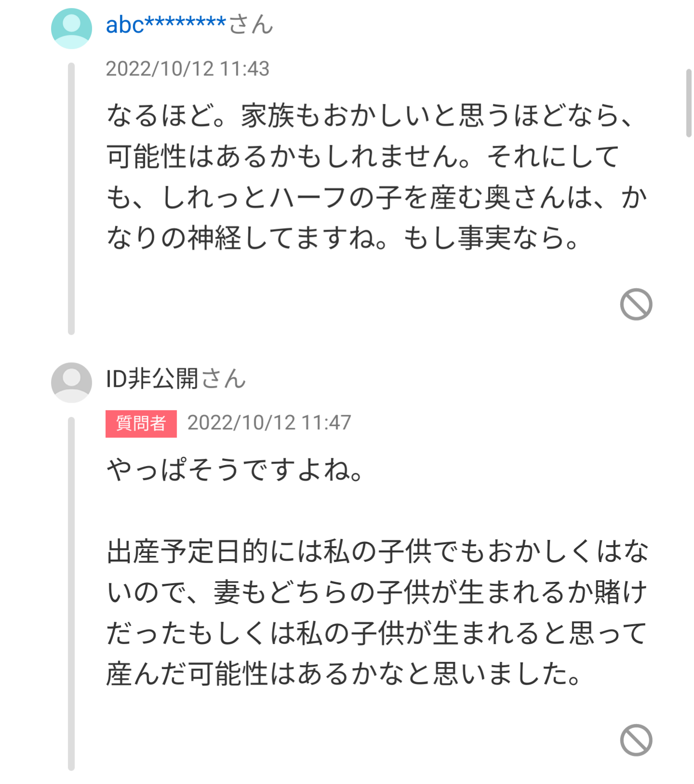The width and height of the screenshot is (694, 784).
Task: Tap the thread line beside abc comment
Action: pos(71,198)
